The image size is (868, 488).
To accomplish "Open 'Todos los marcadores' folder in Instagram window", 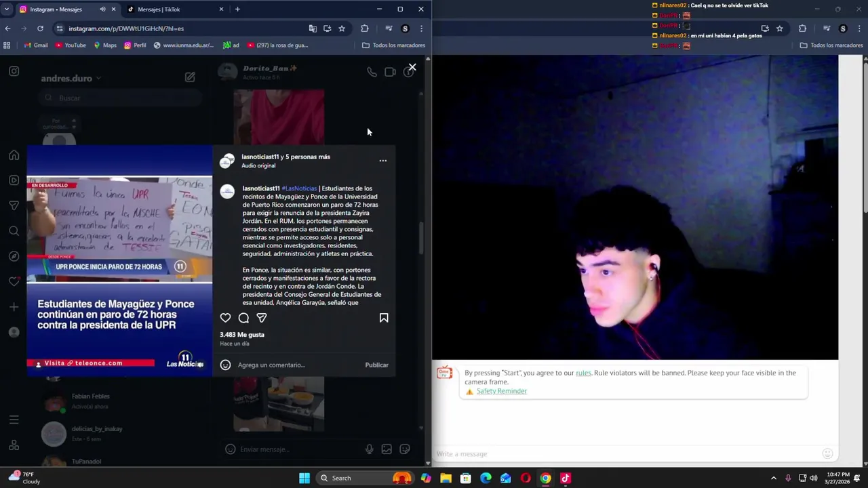I will [393, 45].
